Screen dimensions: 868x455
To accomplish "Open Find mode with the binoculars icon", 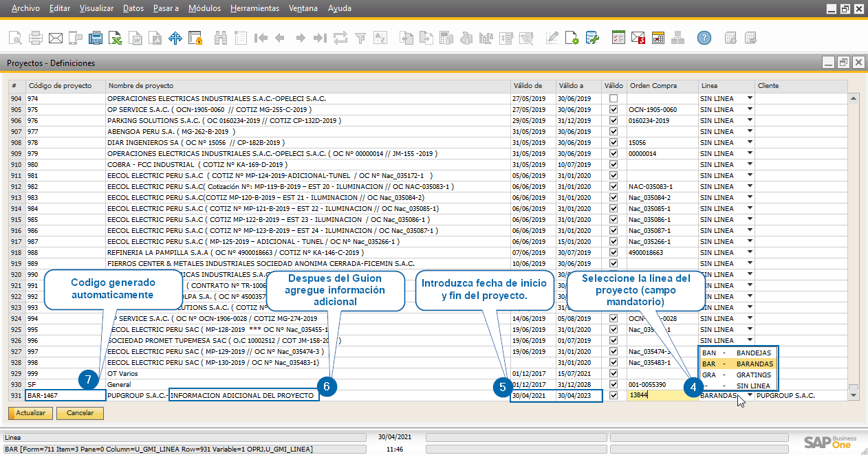I will tap(221, 38).
